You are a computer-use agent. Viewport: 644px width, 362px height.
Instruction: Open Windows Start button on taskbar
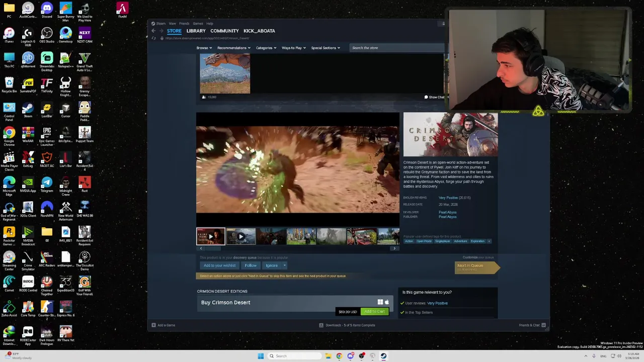pos(261,356)
